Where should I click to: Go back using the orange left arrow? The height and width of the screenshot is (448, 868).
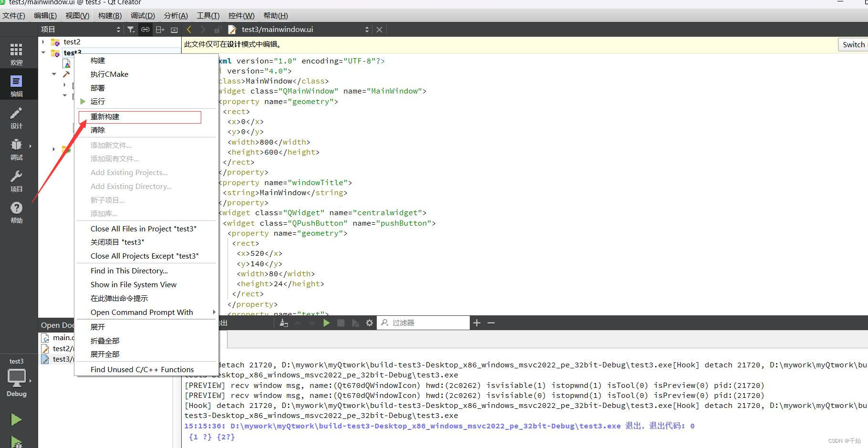coord(189,30)
